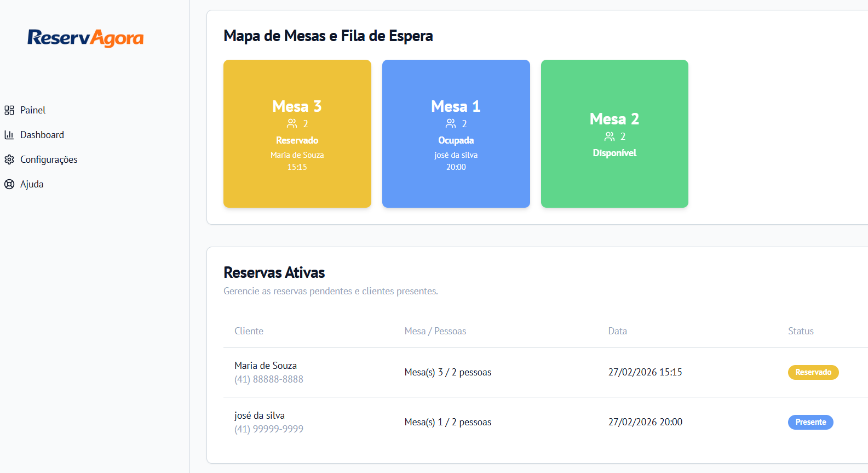
Task: Click Maria de Souza's phone number
Action: 268,379
